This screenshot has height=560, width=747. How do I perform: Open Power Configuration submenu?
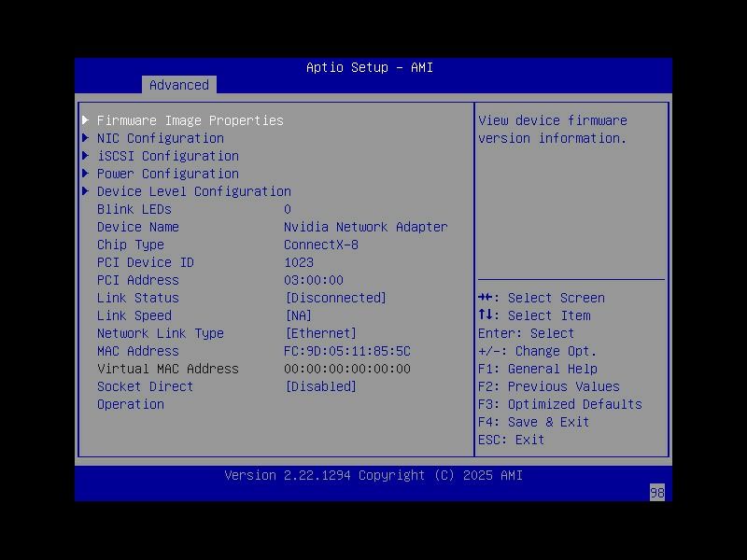pyautogui.click(x=168, y=174)
